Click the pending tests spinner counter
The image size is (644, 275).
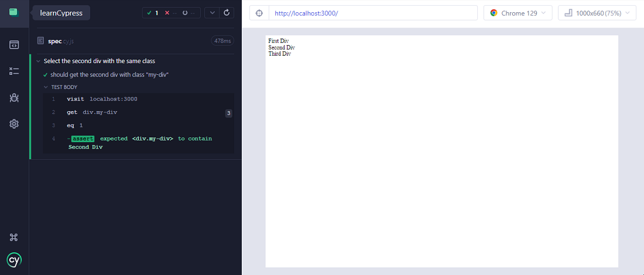(189, 13)
